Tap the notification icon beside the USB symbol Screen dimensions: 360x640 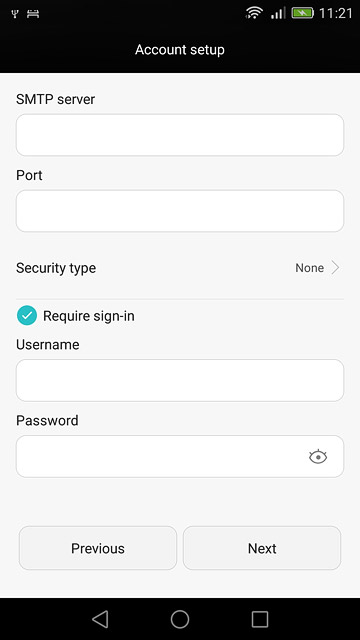[33, 14]
